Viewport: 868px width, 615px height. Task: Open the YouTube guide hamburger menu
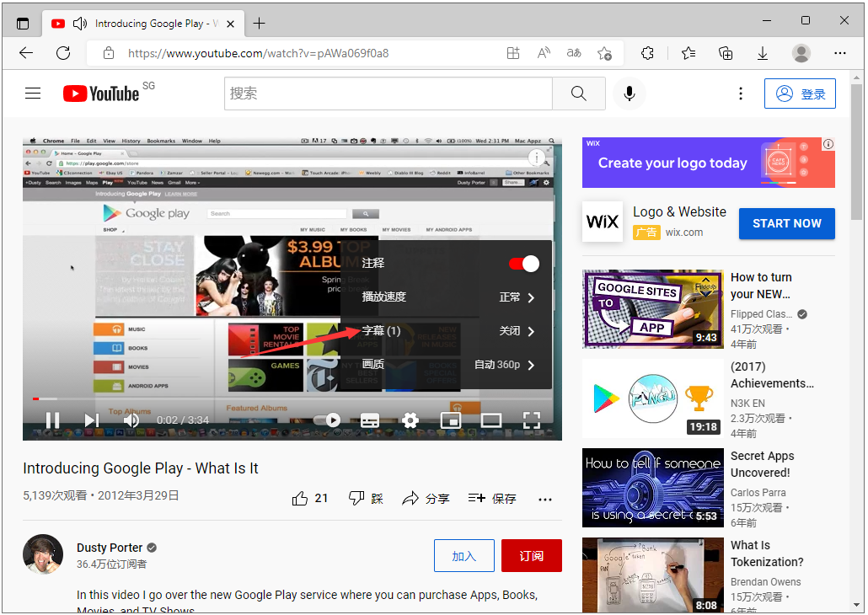[x=33, y=93]
